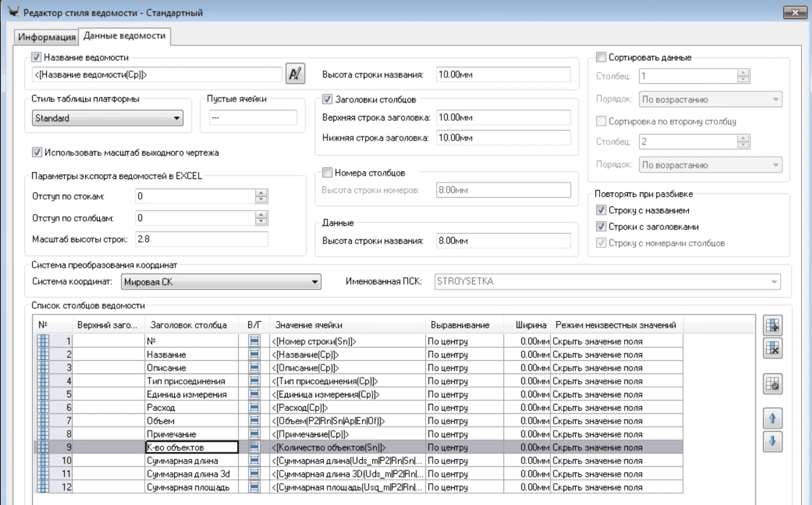
Task: Click the add column icon button
Action: [773, 325]
